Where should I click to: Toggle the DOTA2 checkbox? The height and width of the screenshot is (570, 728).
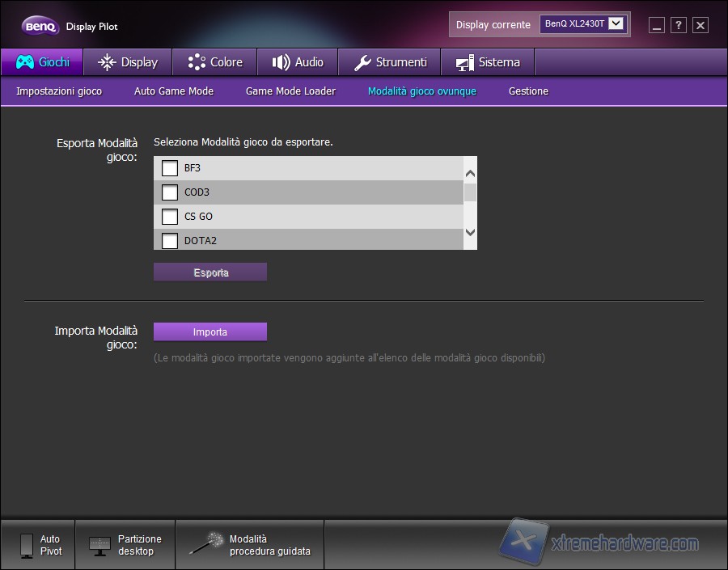coord(169,239)
